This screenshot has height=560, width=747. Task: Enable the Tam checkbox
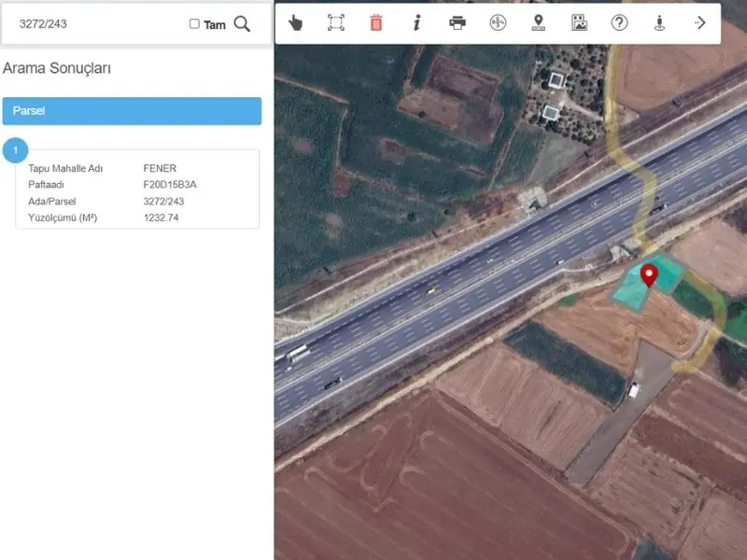point(194,24)
